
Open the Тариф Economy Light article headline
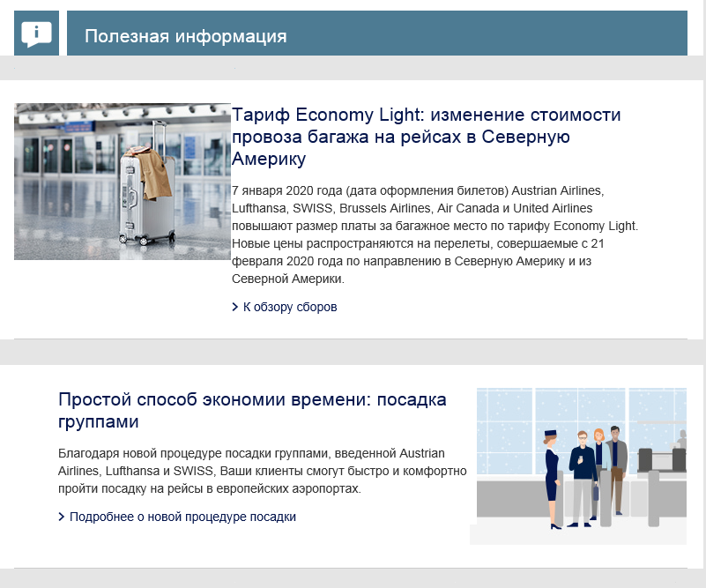[x=426, y=137]
